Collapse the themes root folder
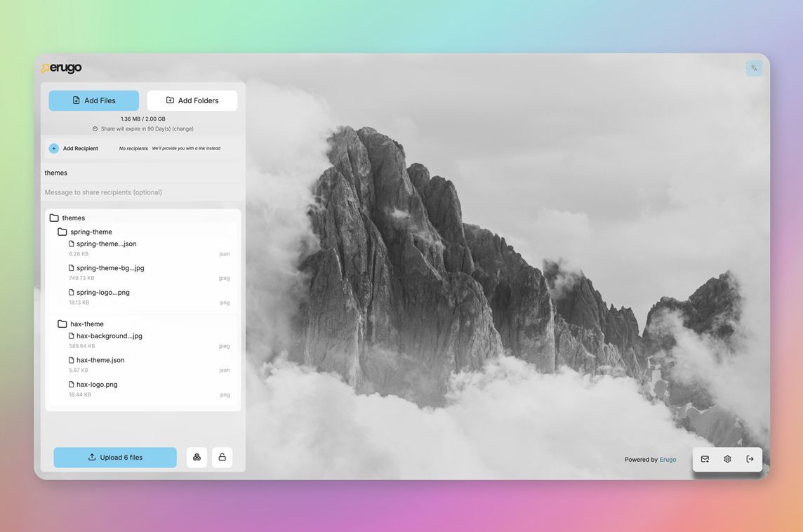 coord(67,218)
